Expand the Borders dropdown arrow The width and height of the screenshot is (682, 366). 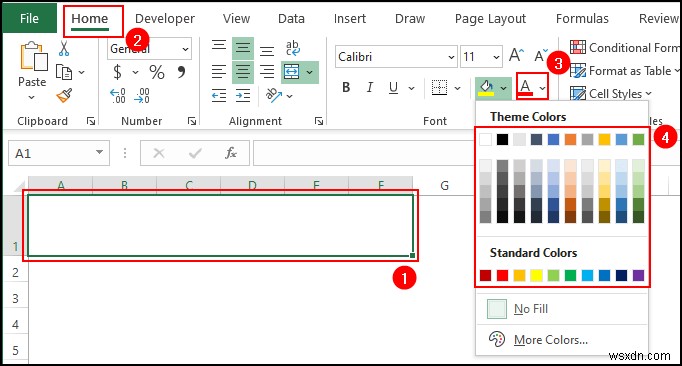[x=458, y=88]
